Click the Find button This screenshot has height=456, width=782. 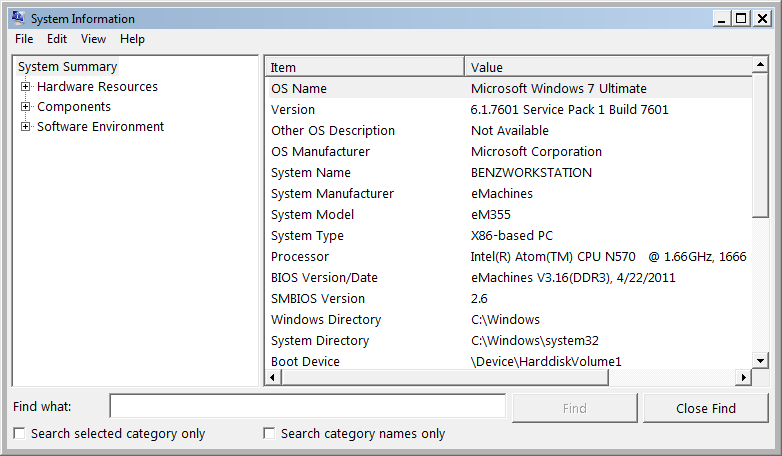tap(575, 408)
